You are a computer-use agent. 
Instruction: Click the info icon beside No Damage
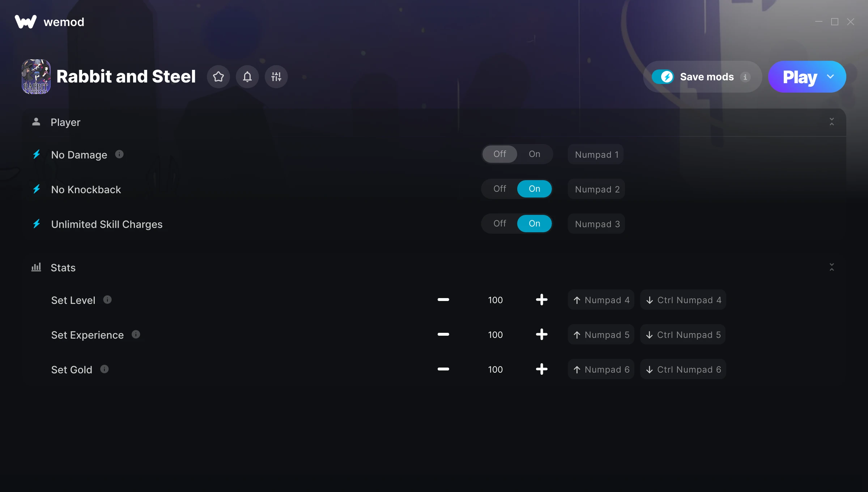pyautogui.click(x=119, y=154)
